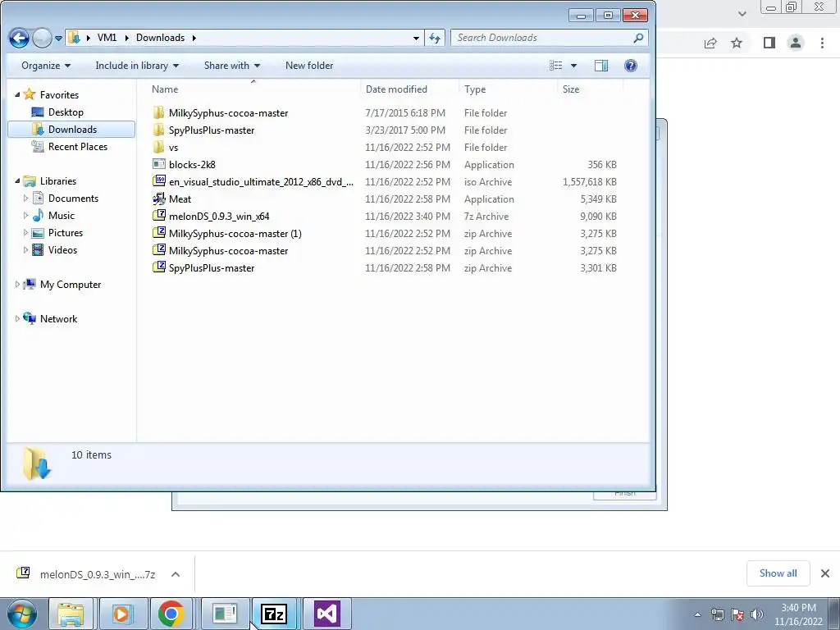The width and height of the screenshot is (840, 630).
Task: Change the view with the view icon
Action: click(x=556, y=66)
